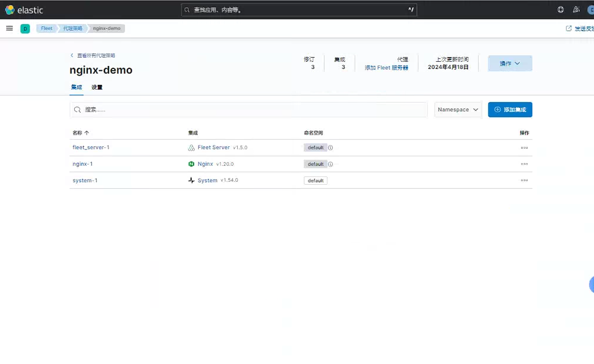The width and height of the screenshot is (594, 364).
Task: Click the back chevron beside 查看所有代理策略
Action: tap(72, 55)
